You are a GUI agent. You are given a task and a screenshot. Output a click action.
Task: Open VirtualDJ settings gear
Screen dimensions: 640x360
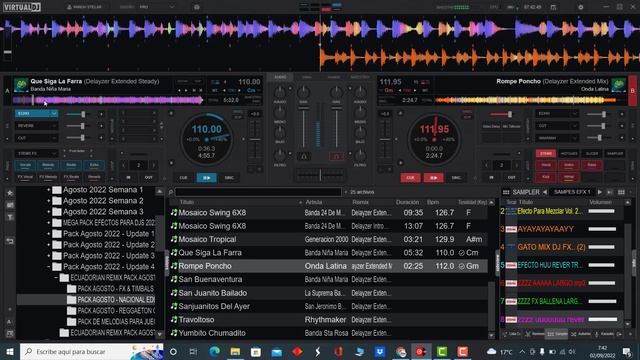(x=580, y=7)
